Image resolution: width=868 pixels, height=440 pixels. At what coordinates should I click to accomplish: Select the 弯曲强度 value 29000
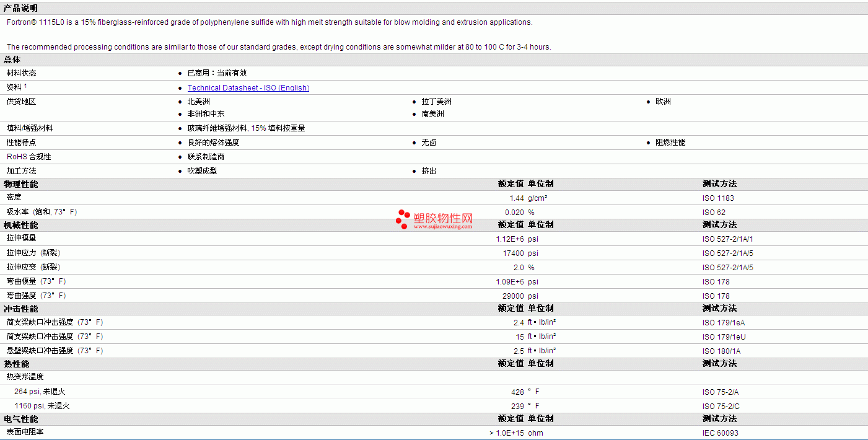[514, 296]
